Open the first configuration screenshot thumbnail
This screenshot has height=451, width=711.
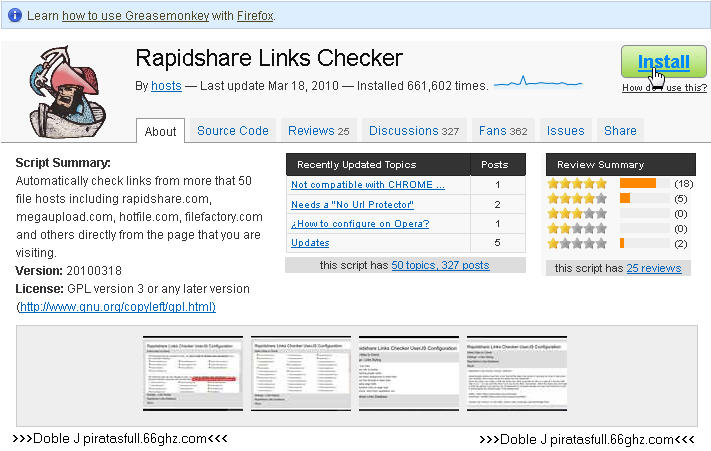(193, 373)
